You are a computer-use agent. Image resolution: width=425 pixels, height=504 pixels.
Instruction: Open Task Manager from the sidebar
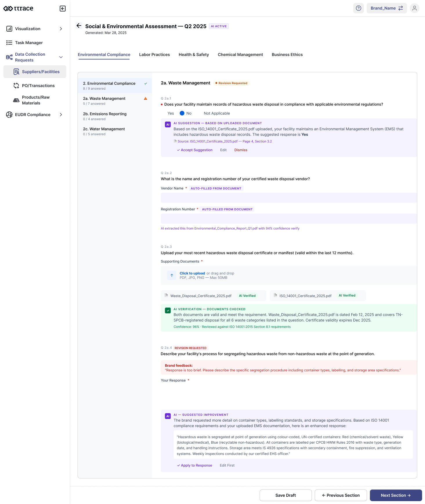tap(29, 43)
